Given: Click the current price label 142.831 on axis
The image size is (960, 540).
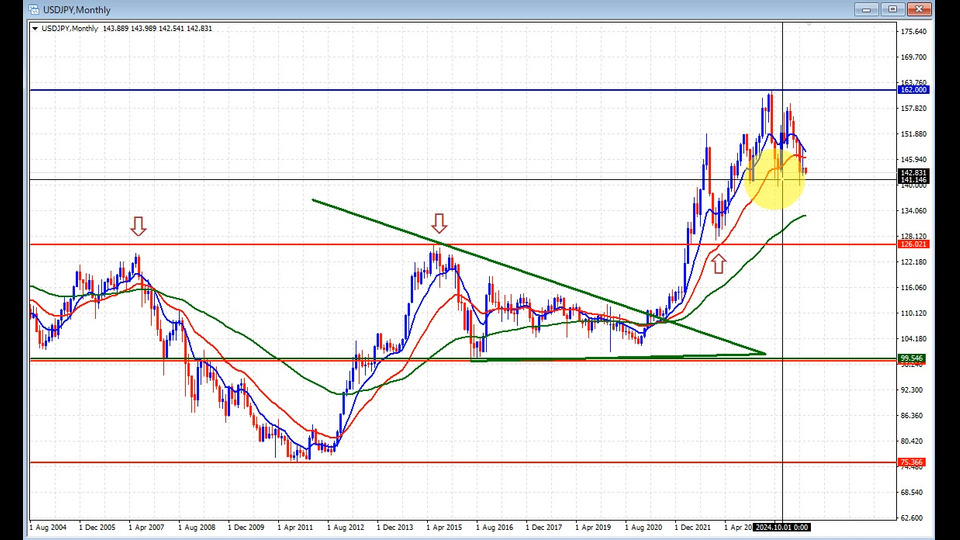Looking at the screenshot, I should 913,173.
